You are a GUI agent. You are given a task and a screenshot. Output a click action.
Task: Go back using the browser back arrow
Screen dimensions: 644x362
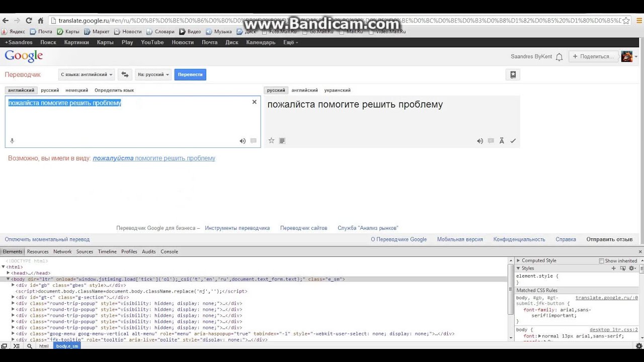point(6,21)
